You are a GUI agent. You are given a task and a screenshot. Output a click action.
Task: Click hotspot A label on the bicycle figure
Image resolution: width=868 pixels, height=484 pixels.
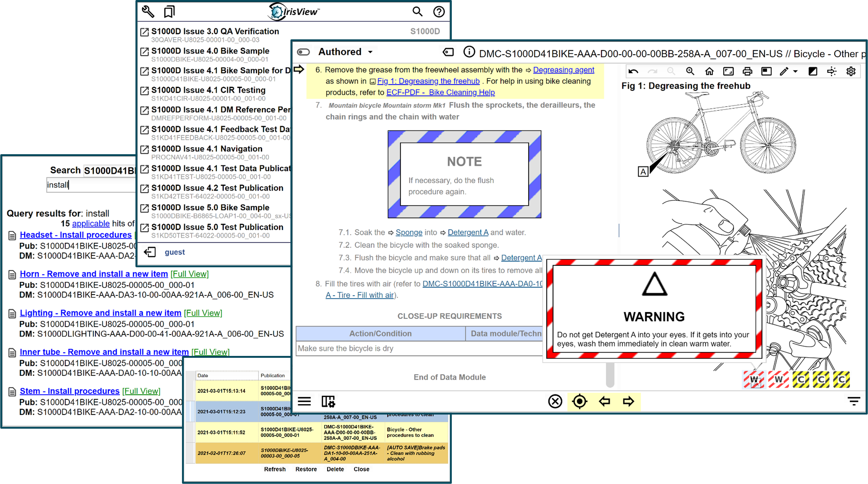pyautogui.click(x=643, y=172)
